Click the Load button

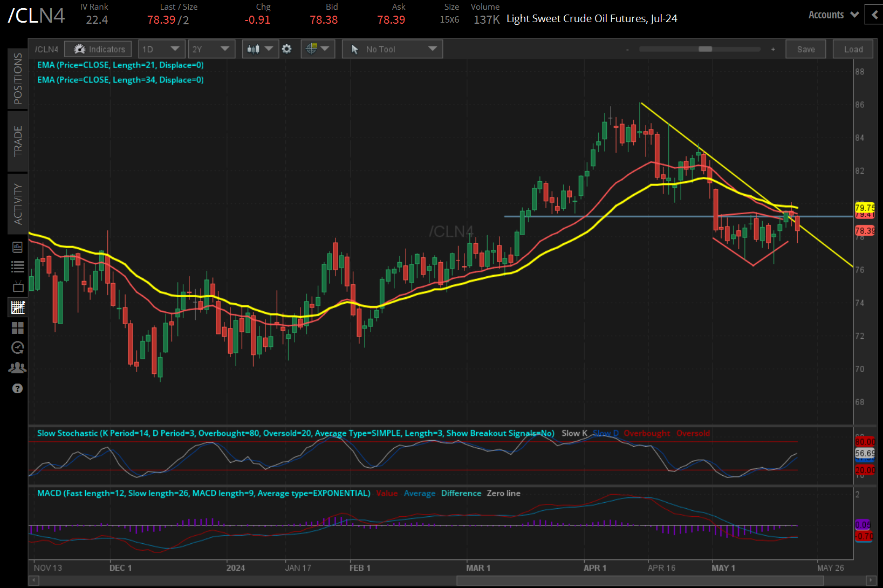pyautogui.click(x=853, y=49)
